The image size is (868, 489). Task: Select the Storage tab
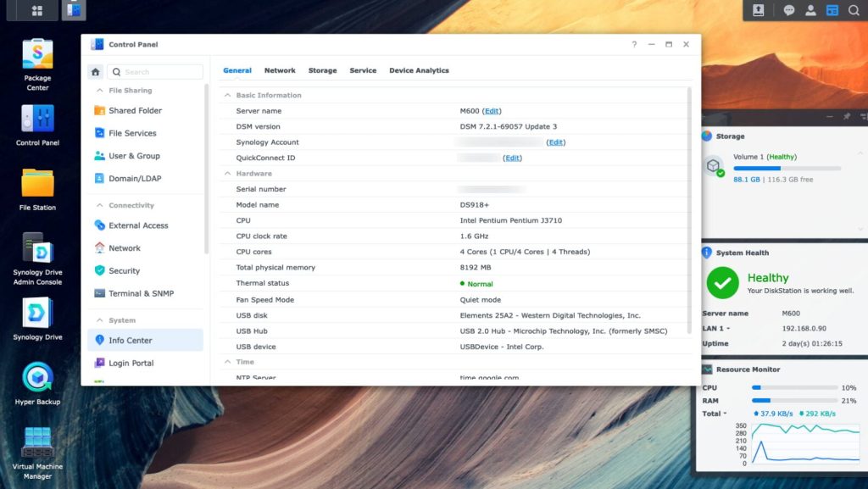click(x=322, y=70)
